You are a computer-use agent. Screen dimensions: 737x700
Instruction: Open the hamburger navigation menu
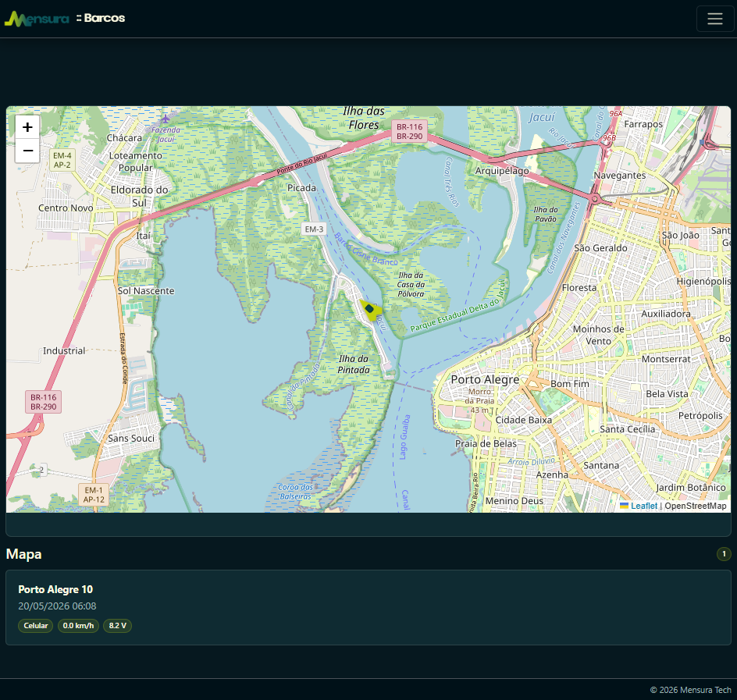tap(715, 19)
